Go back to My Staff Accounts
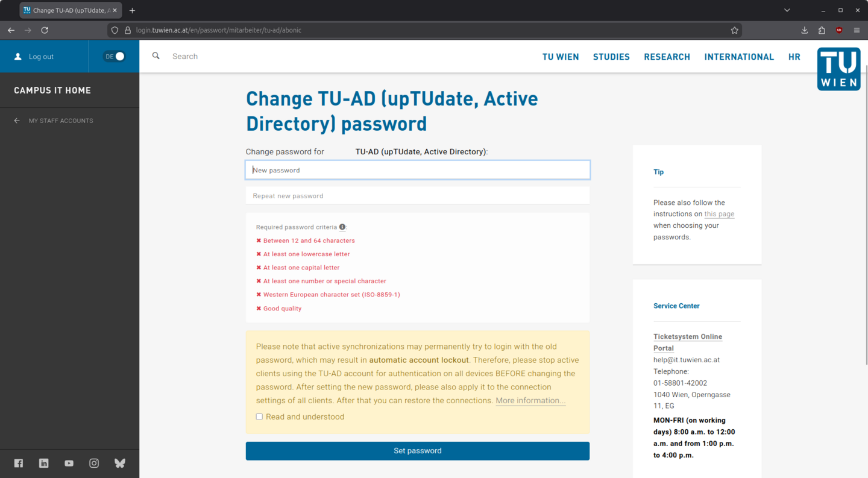The height and width of the screenshot is (478, 868). pos(60,121)
